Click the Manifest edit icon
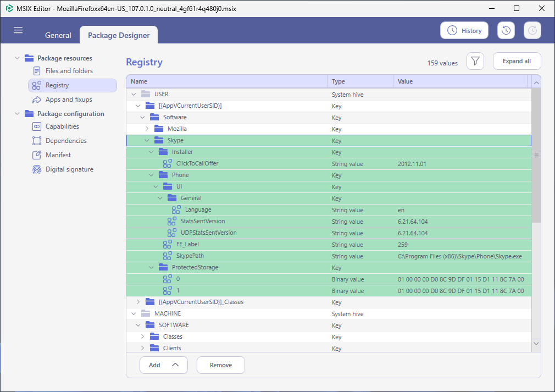This screenshot has height=392, width=555. pyautogui.click(x=37, y=155)
